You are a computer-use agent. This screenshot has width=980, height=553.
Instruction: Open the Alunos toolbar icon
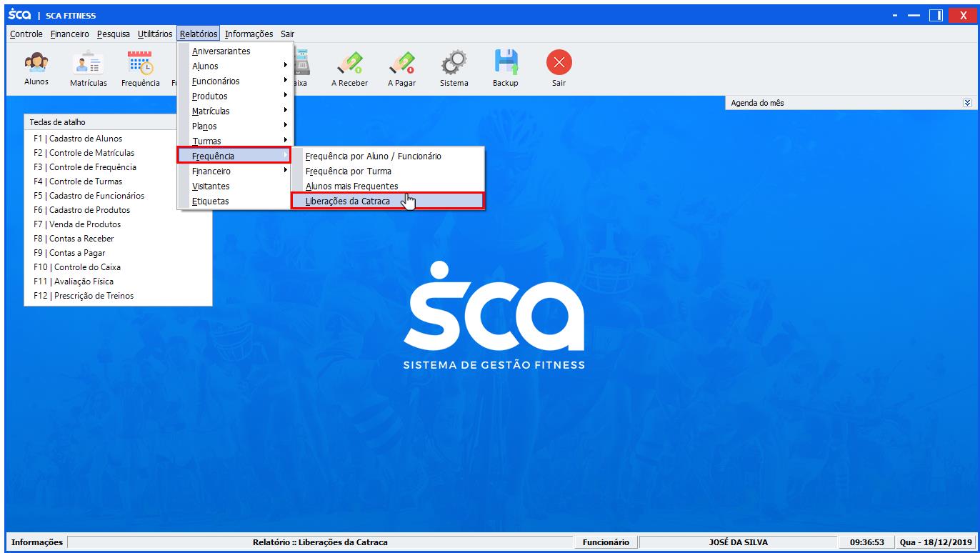coord(36,69)
